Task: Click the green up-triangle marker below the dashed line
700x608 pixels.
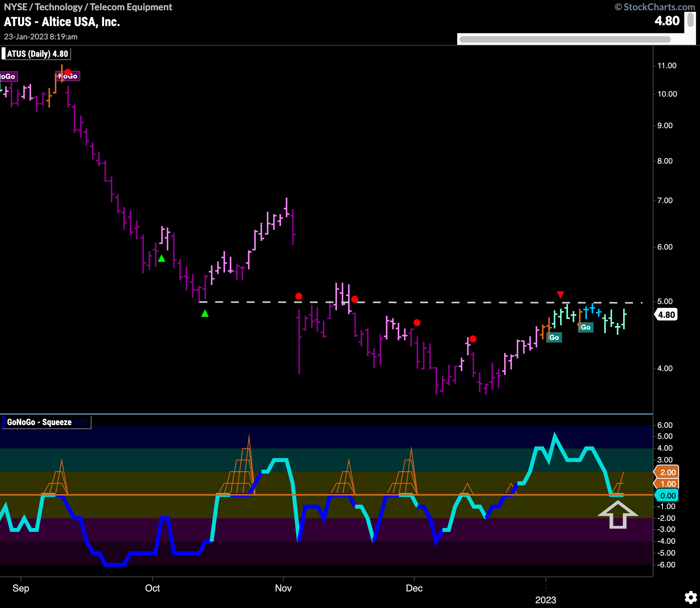Action: pos(205,313)
